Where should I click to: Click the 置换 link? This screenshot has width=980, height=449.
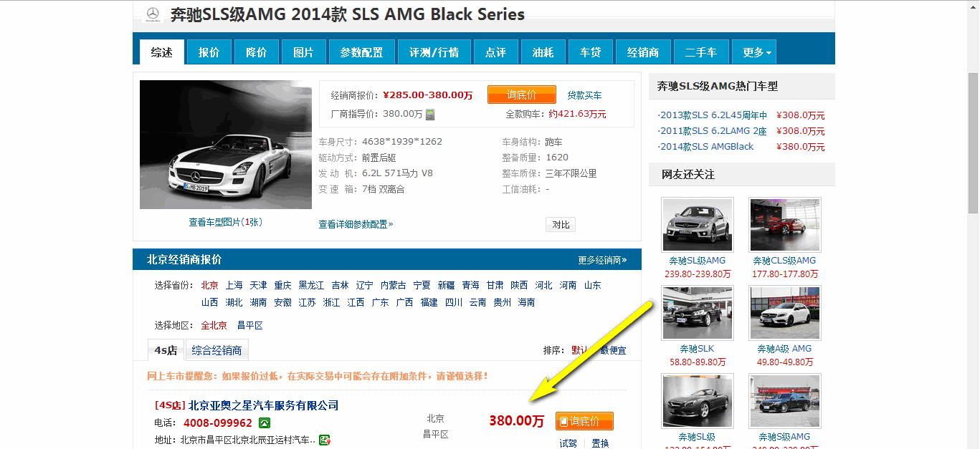click(601, 443)
